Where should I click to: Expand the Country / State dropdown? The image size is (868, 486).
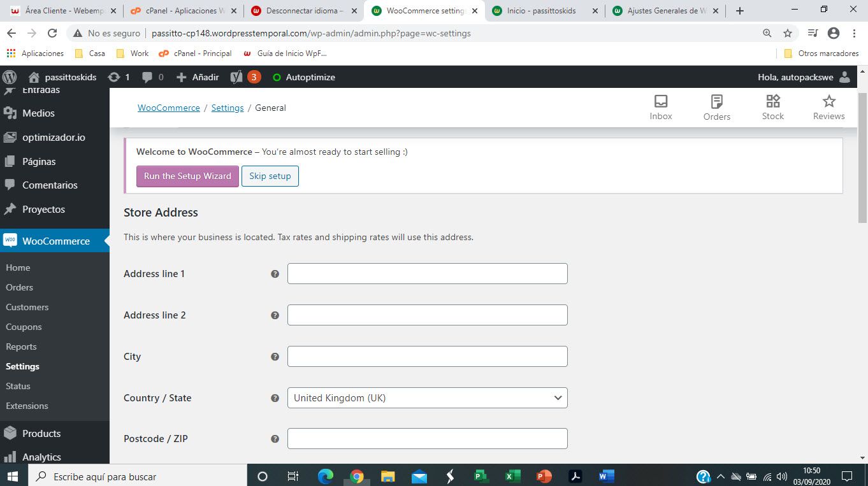point(427,398)
